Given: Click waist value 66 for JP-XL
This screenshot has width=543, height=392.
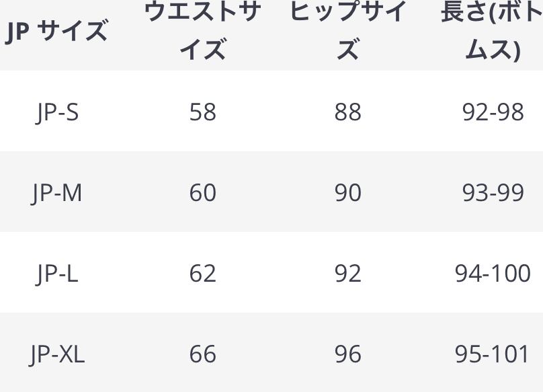Looking at the screenshot, I should pos(202,354).
